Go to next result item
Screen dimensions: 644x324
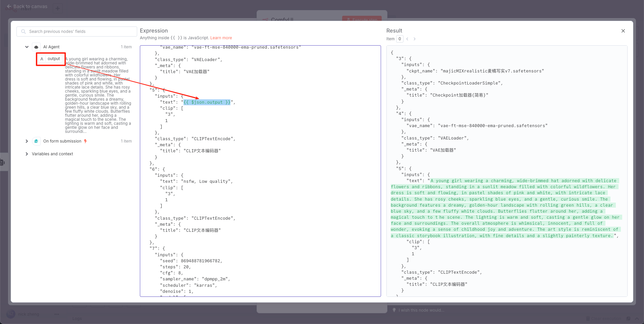415,39
